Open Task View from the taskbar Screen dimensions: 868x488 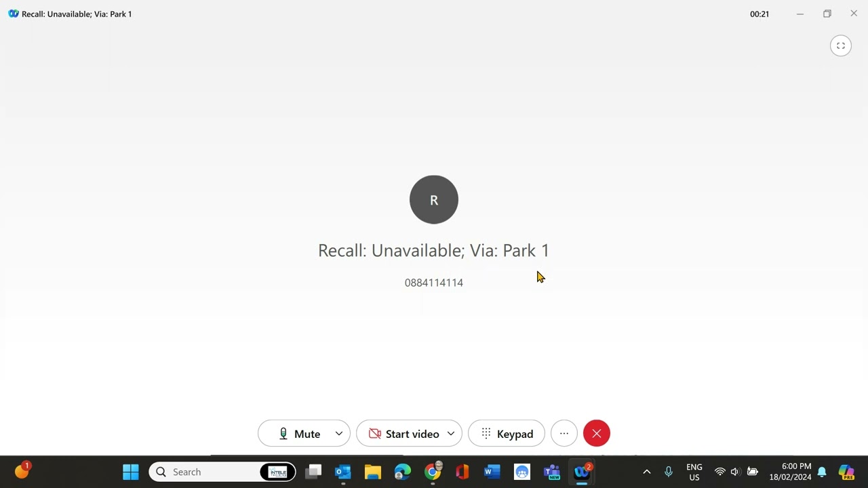click(x=313, y=472)
